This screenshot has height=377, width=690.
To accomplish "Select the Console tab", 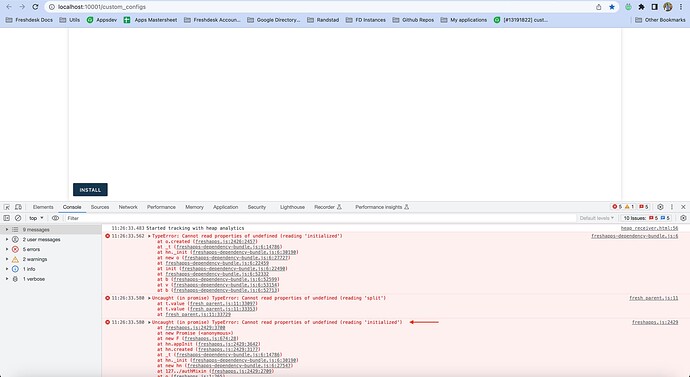I will (72, 207).
